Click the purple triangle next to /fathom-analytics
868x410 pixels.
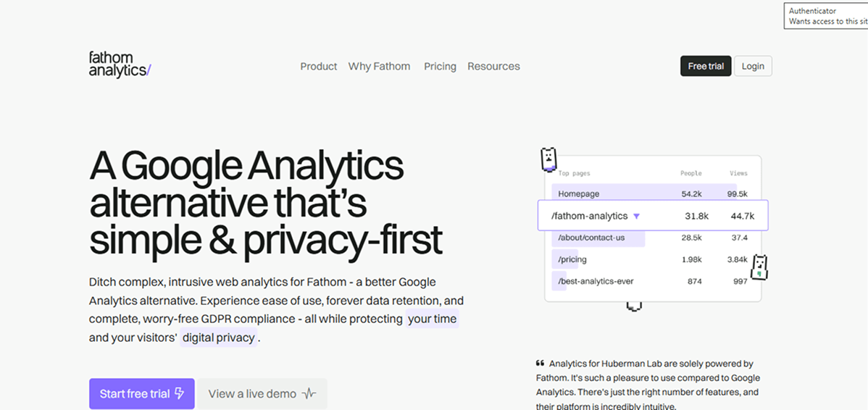click(x=636, y=216)
